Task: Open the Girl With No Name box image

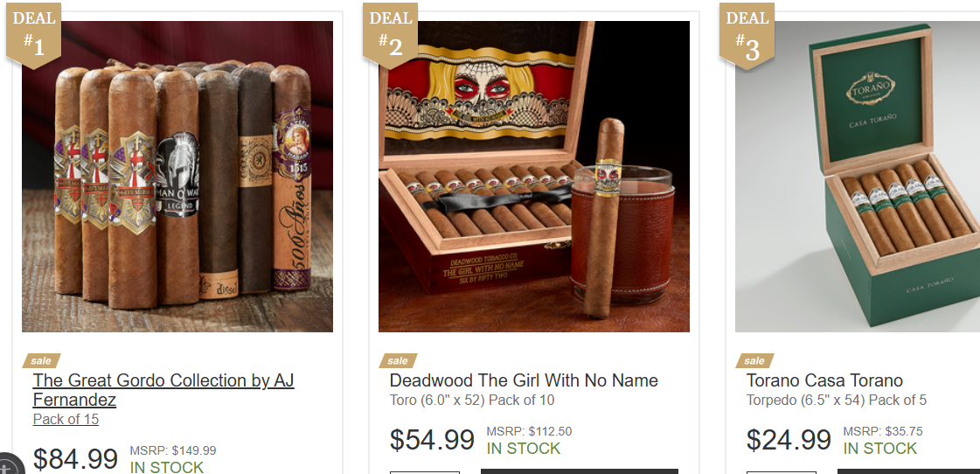Action: tap(534, 177)
